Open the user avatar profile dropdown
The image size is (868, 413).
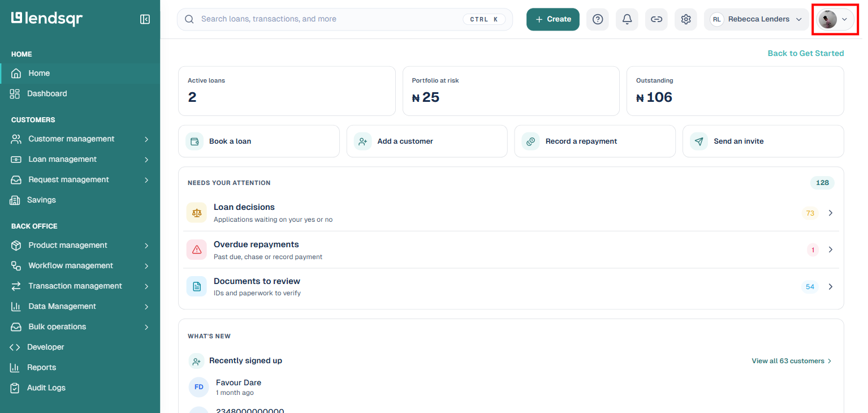pos(835,19)
